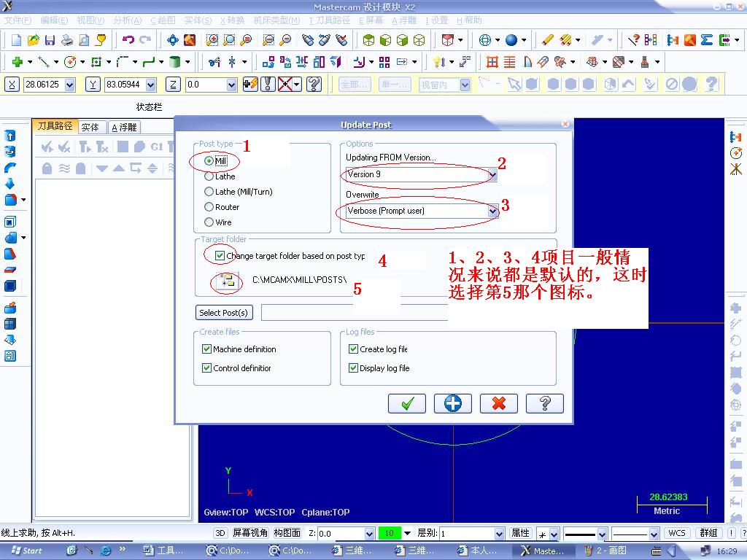Open the 文件(F) menu
The height and width of the screenshot is (560, 747).
coord(18,20)
